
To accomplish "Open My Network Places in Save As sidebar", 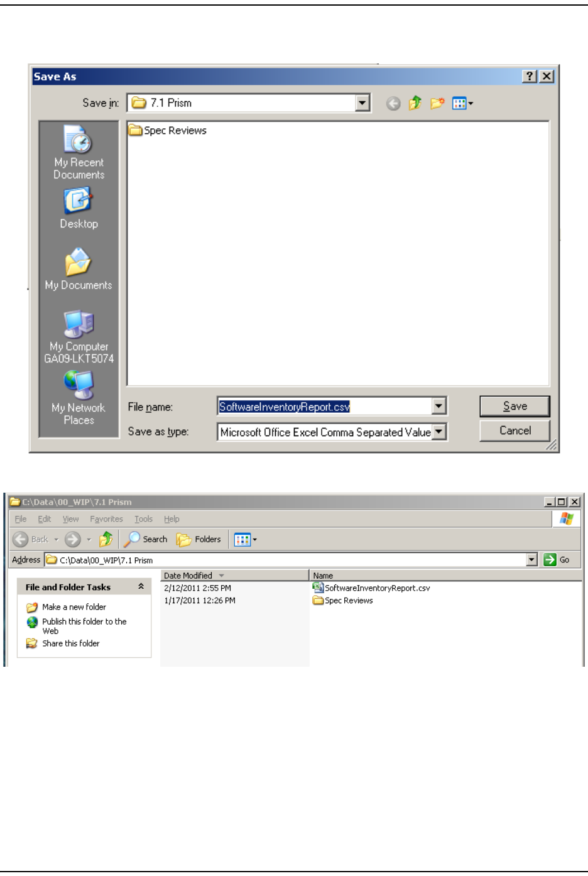I will [x=79, y=398].
